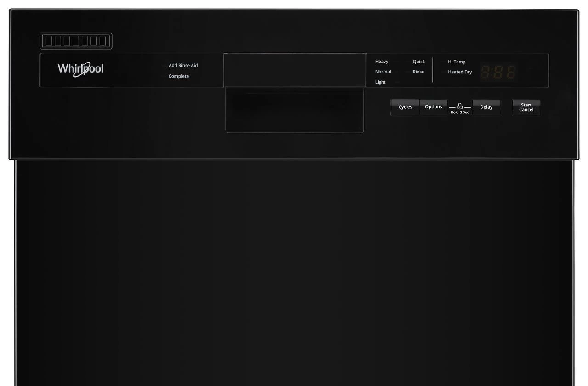Tap the Add Rinse Aid indicator
The width and height of the screenshot is (588, 386).
pyautogui.click(x=183, y=65)
